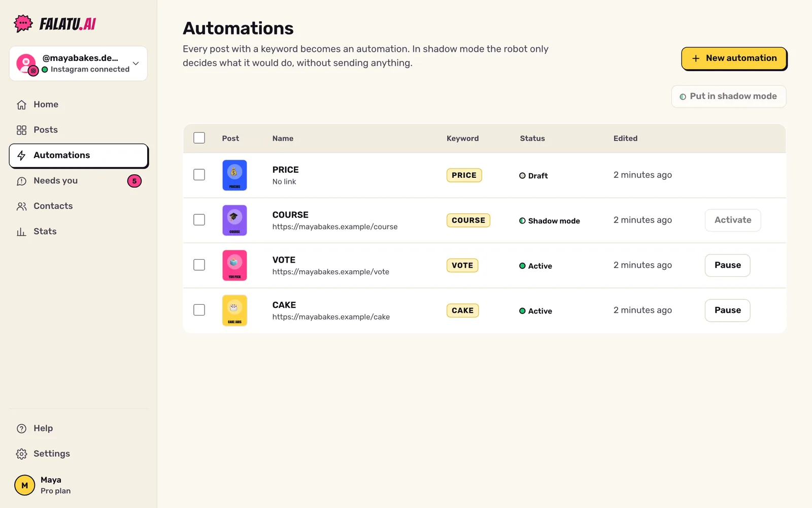Click the Help question mark icon

coord(21,428)
